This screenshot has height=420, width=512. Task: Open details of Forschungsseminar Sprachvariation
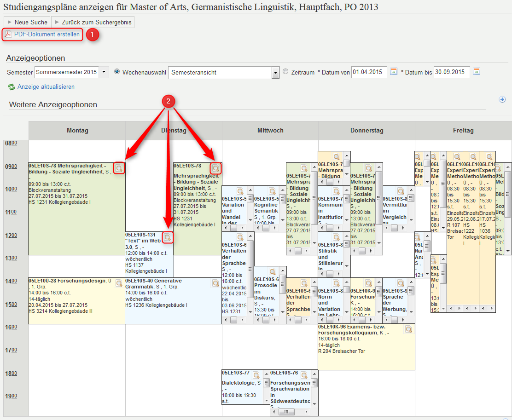coord(304,375)
